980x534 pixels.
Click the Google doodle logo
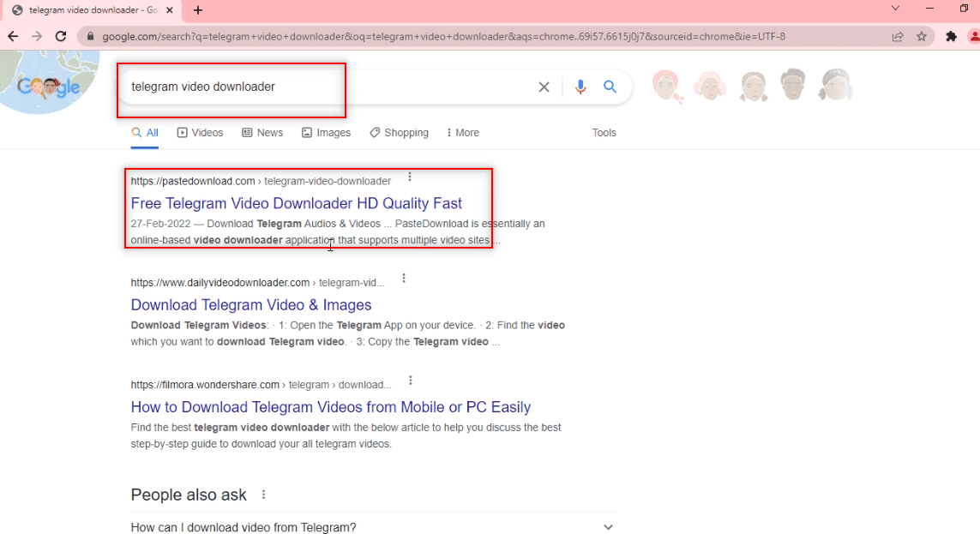coord(49,87)
